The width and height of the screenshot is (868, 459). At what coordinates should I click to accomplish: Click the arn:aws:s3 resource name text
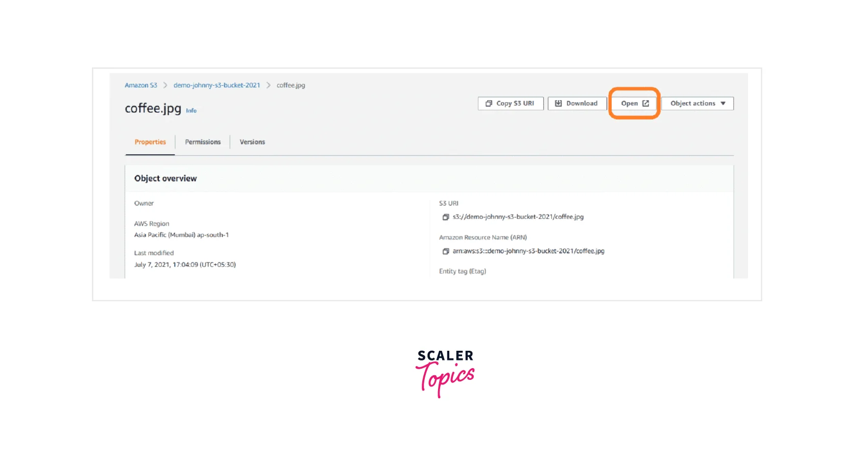pyautogui.click(x=528, y=251)
